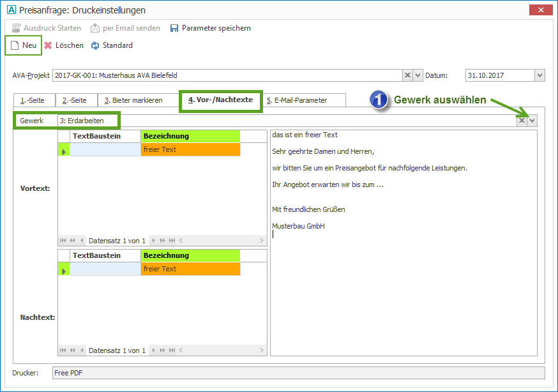Jump to first record in Nachtext navigator
The height and width of the screenshot is (392, 558).
[63, 351]
